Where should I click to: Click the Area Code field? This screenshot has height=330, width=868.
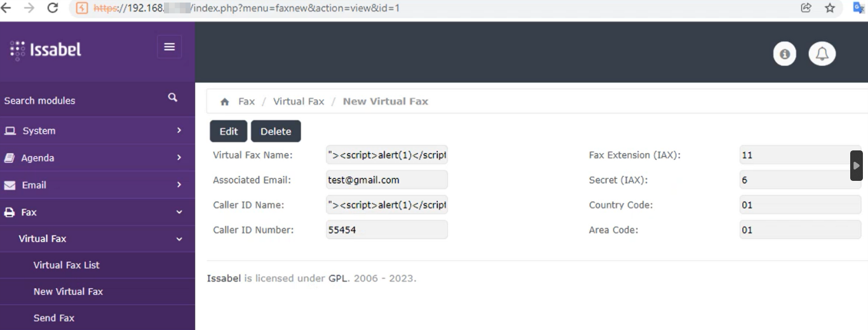[801, 230]
